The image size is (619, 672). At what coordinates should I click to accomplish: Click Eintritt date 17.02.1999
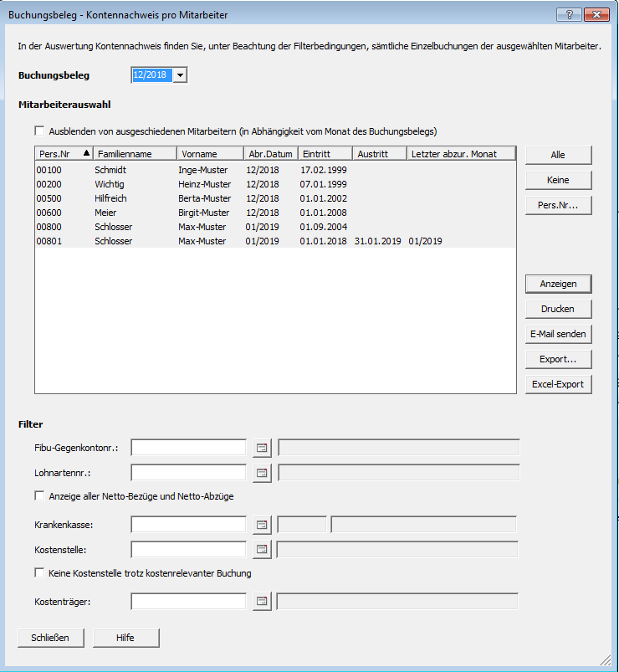coord(324,170)
